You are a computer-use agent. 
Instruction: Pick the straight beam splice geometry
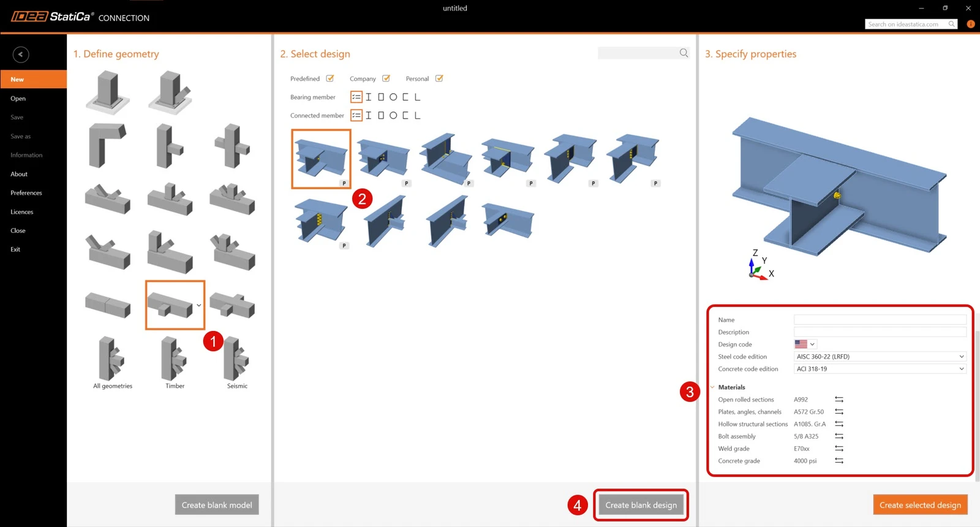[108, 305]
